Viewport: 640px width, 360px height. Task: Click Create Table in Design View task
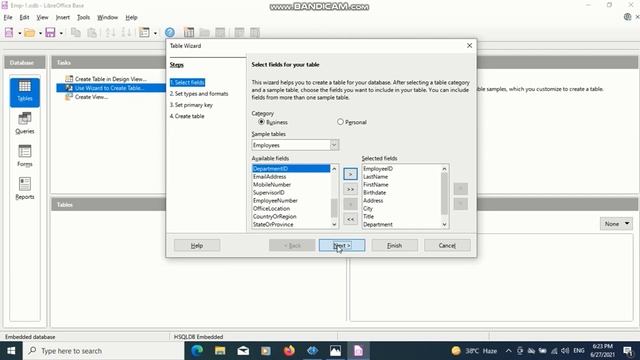coord(110,79)
